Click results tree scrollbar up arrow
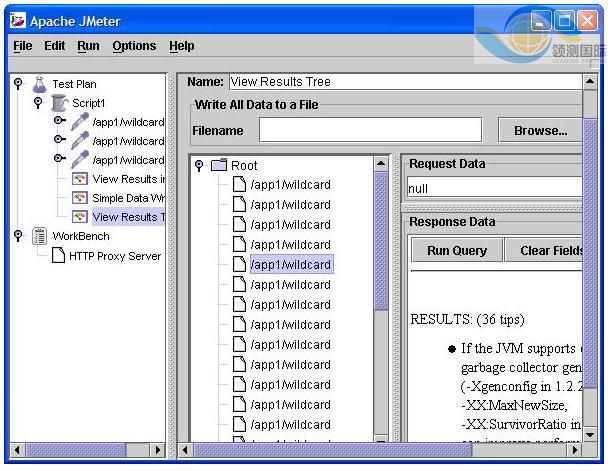Screen dimensions: 612x471 click(381, 164)
